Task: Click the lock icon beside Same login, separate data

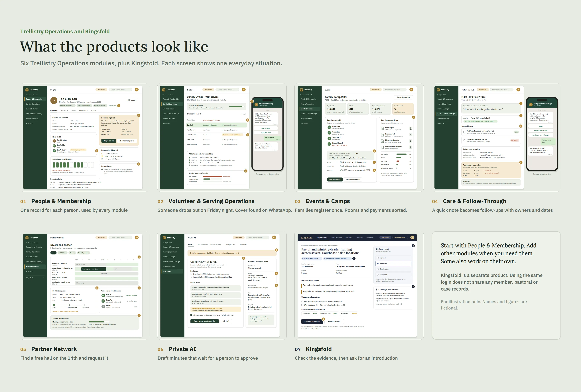Action: click(377, 290)
